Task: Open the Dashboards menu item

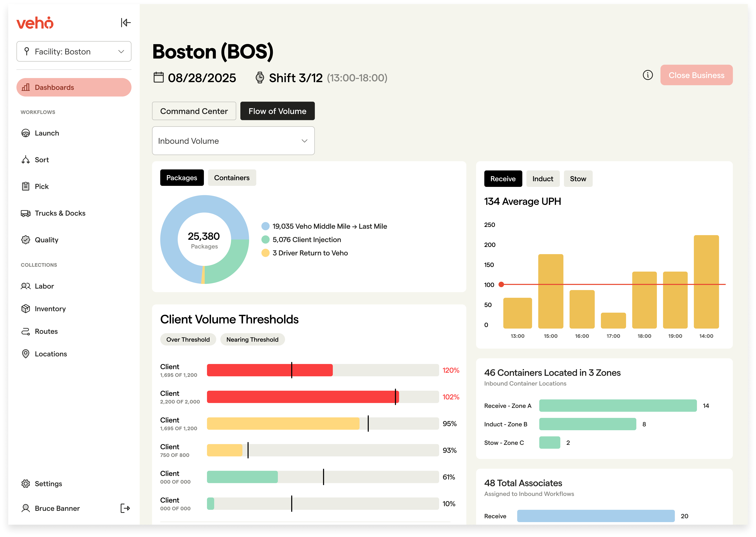Action: click(x=74, y=87)
